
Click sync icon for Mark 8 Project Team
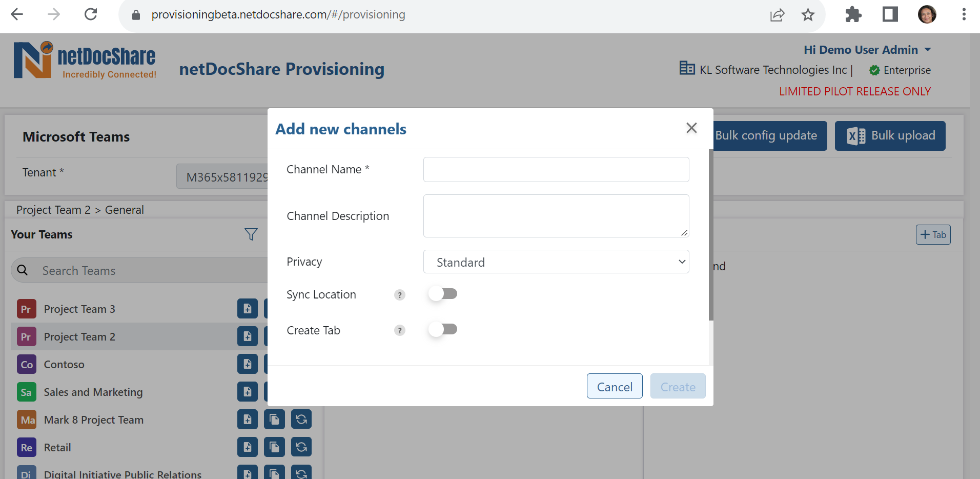coord(301,420)
